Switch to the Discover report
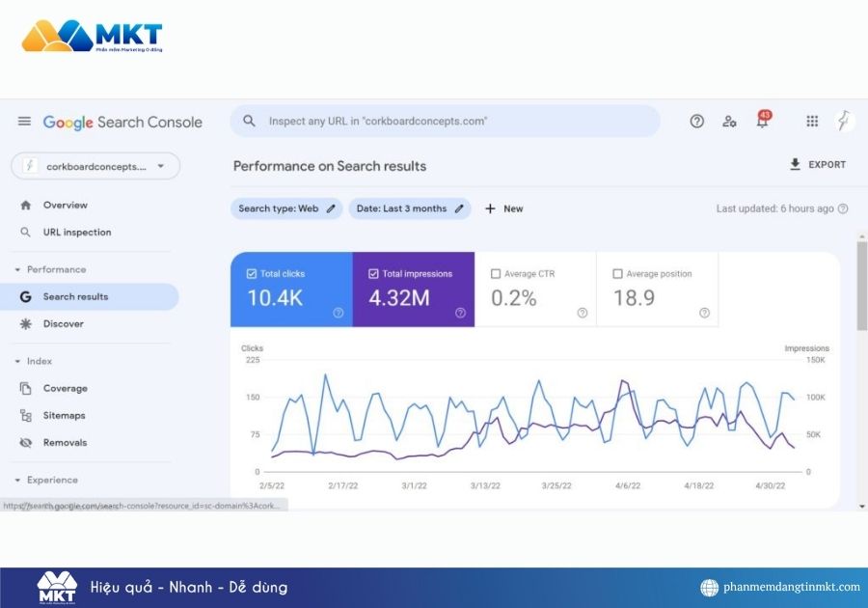The height and width of the screenshot is (608, 868). click(x=62, y=323)
